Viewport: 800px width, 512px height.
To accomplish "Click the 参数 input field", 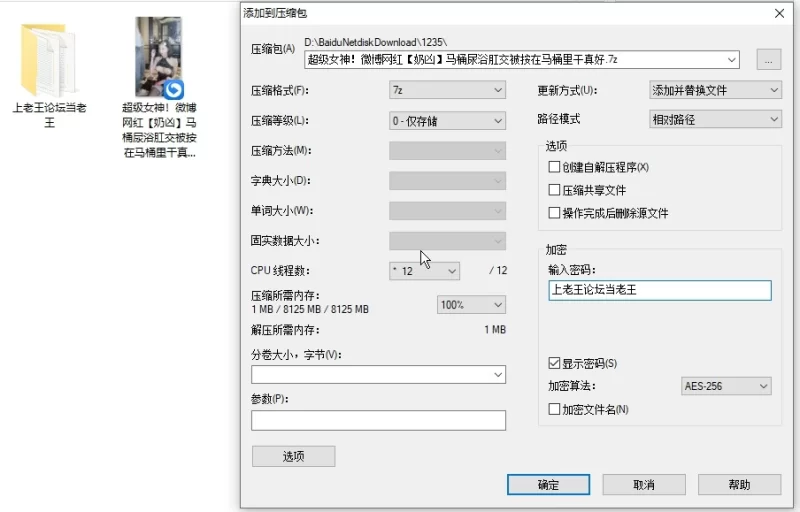I will (379, 420).
